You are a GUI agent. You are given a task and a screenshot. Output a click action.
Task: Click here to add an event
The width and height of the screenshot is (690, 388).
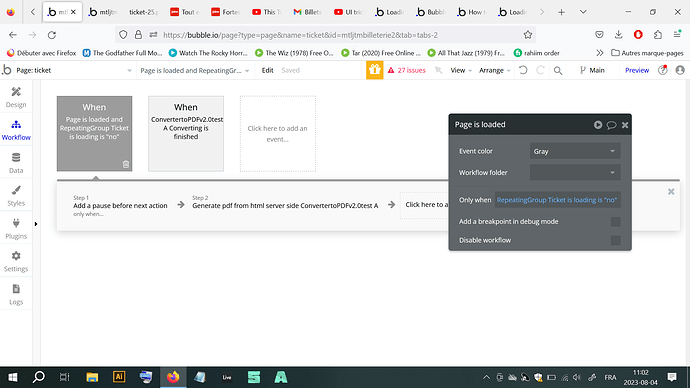tap(278, 134)
